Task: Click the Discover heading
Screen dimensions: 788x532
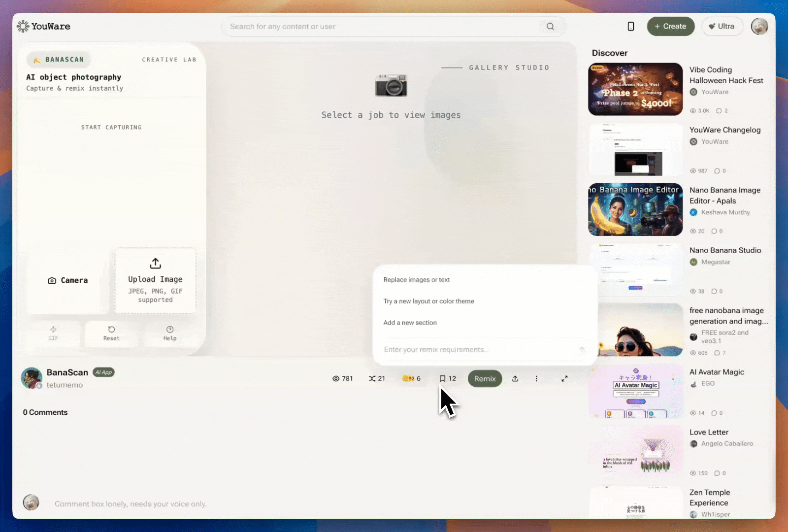Action: tap(610, 53)
